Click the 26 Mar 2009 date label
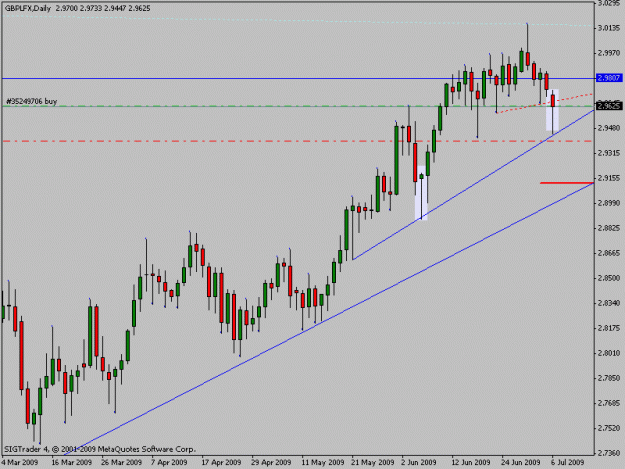The image size is (625, 469). (122, 463)
